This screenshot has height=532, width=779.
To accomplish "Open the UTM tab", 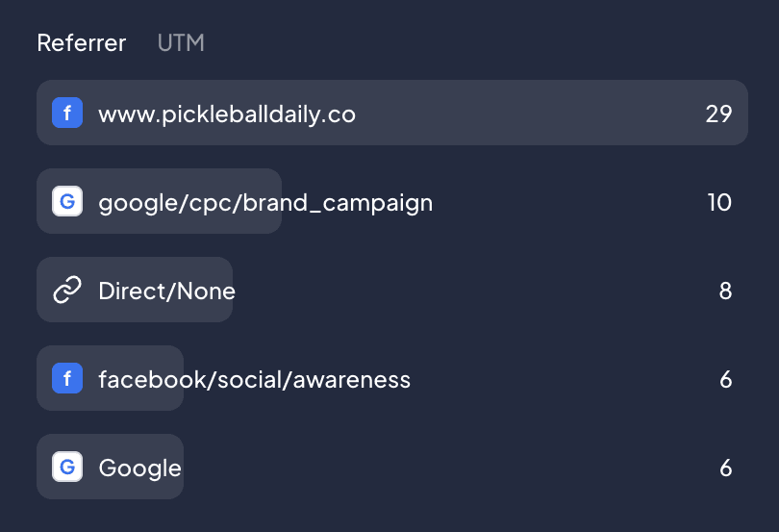I will (x=181, y=43).
